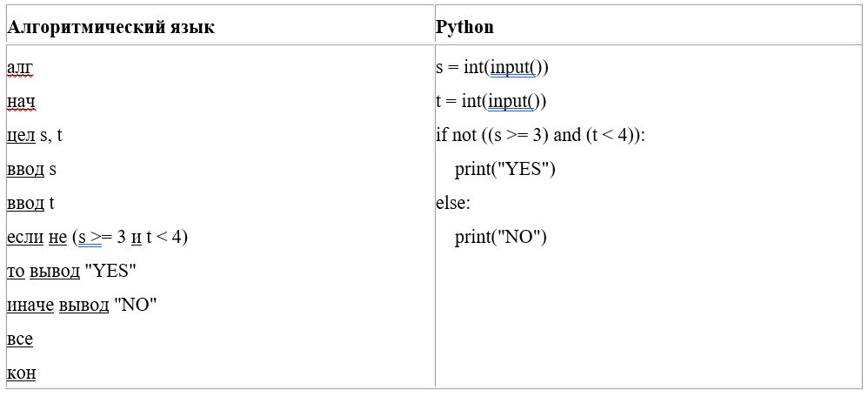The width and height of the screenshot is (868, 397).
Task: Click the "Python" column header
Action: pyautogui.click(x=464, y=27)
